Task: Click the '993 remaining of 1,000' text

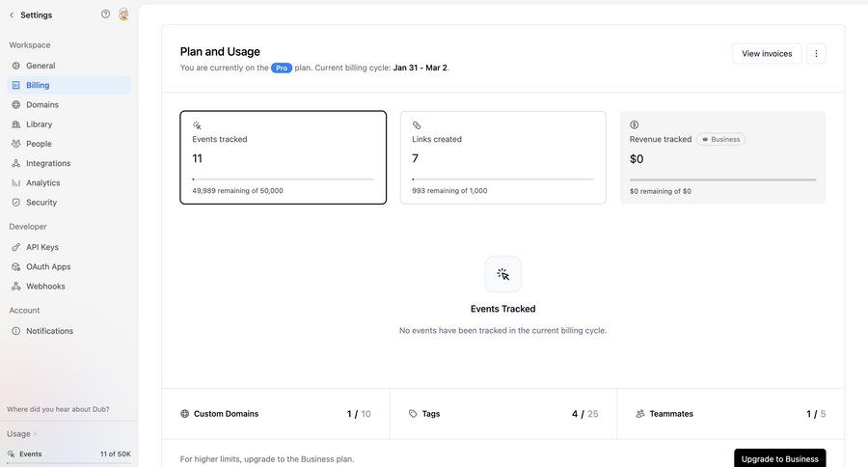Action: (x=449, y=191)
